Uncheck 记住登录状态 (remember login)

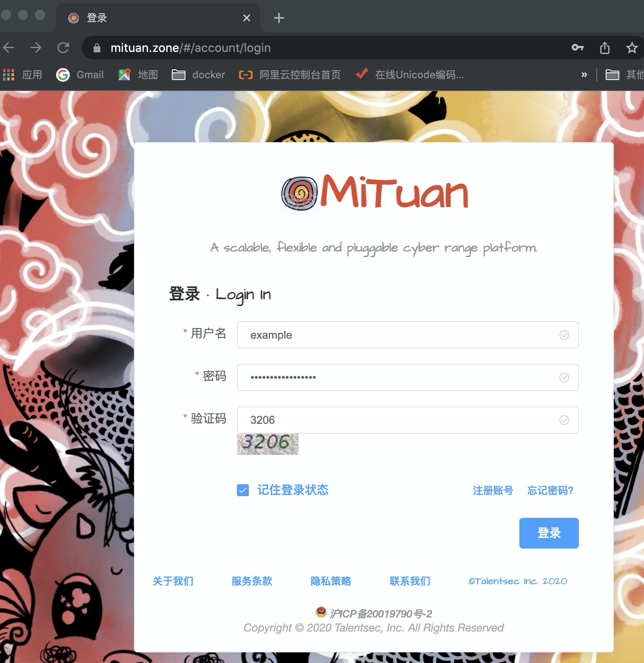click(x=242, y=490)
